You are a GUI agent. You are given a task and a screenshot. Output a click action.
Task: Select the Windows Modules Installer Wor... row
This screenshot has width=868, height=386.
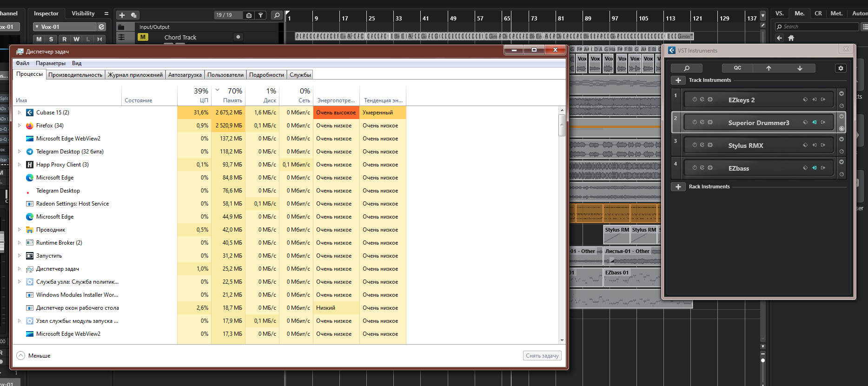pyautogui.click(x=209, y=295)
